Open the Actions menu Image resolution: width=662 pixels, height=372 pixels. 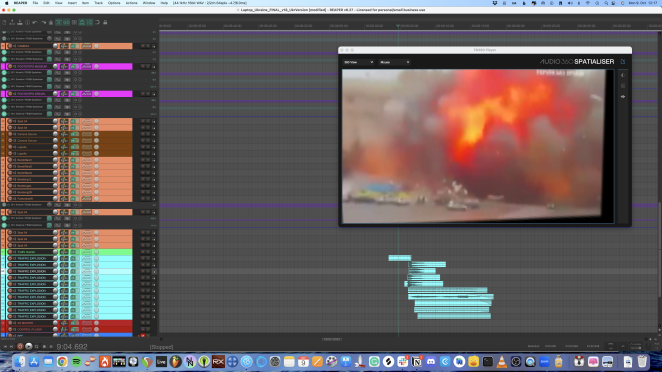click(x=131, y=3)
